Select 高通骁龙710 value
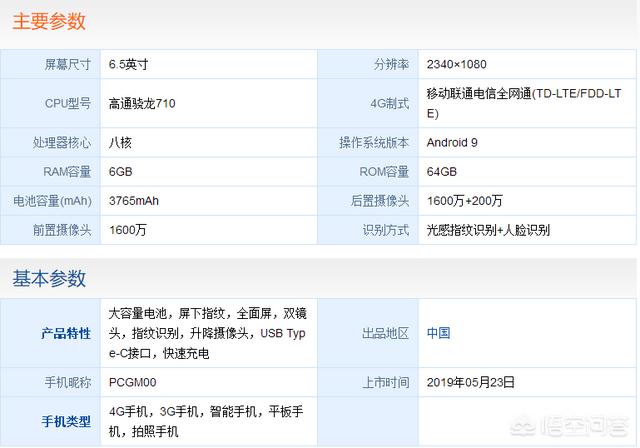 [142, 104]
